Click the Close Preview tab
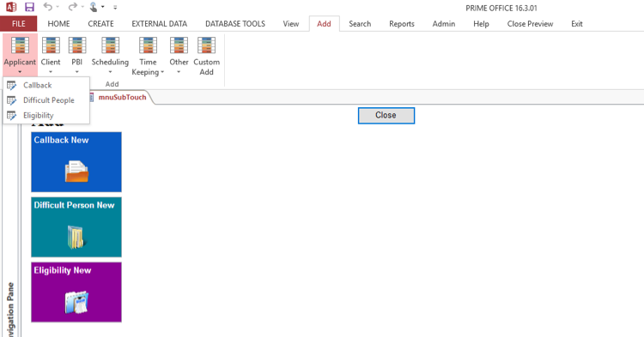This screenshot has height=337, width=644. [530, 24]
